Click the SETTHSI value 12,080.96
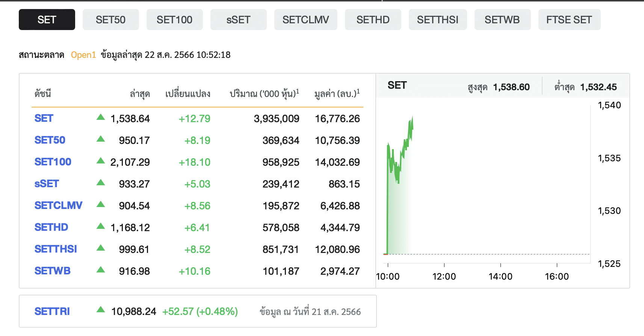 point(337,250)
